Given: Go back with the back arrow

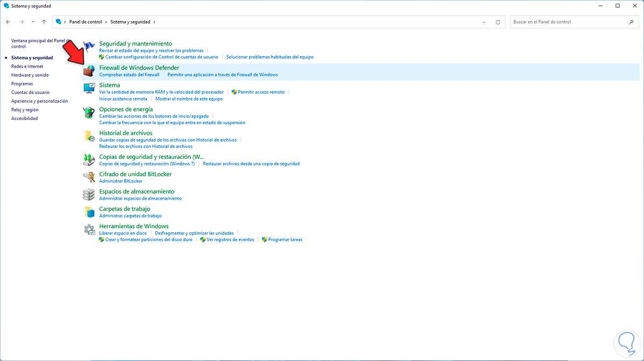Looking at the screenshot, I should [x=9, y=22].
